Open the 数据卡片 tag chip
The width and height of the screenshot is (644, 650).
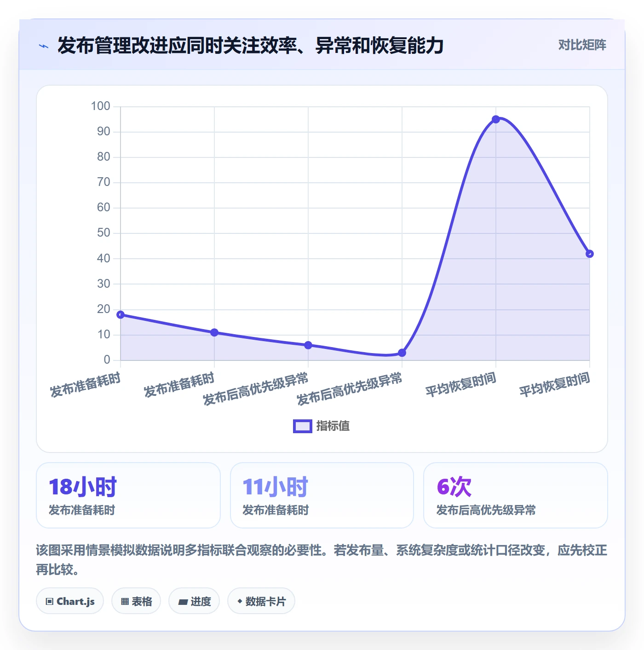[261, 601]
